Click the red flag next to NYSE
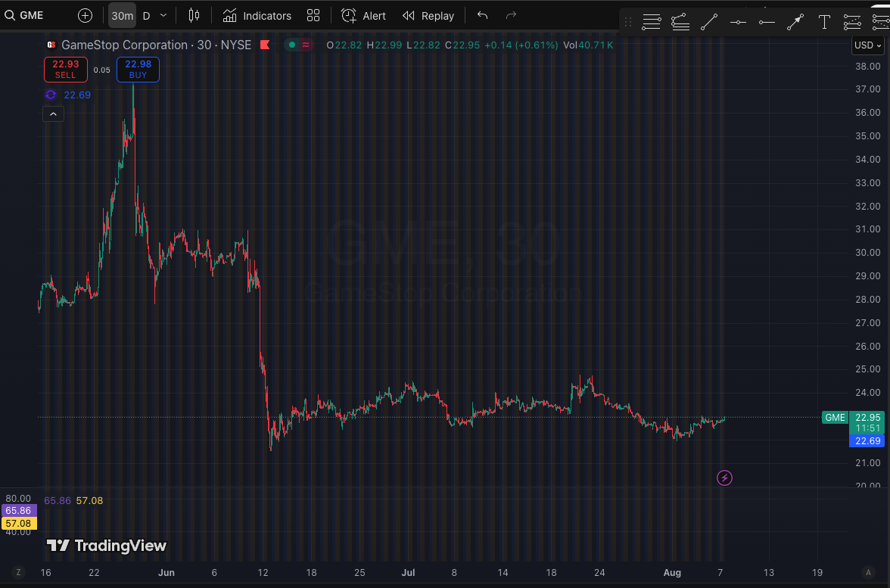 [265, 45]
